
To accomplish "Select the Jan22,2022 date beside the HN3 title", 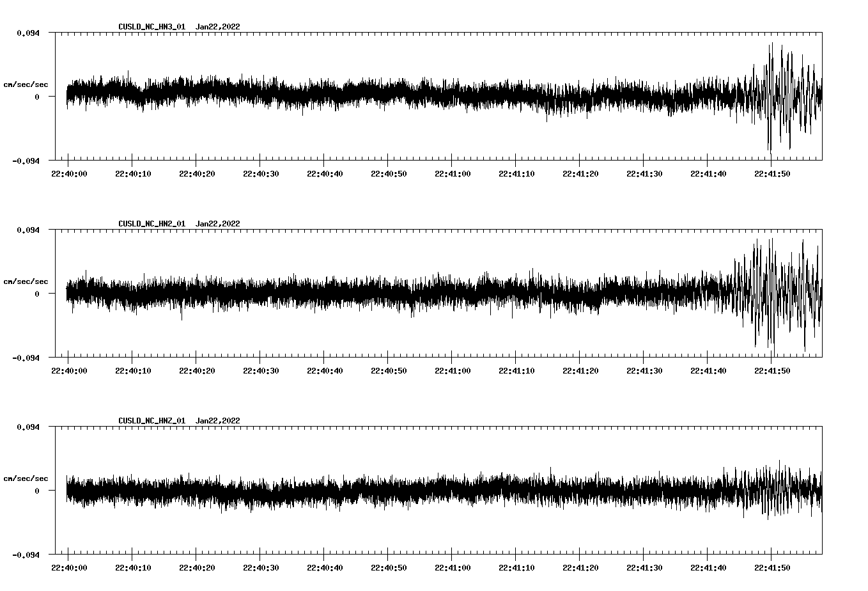I will (x=218, y=27).
